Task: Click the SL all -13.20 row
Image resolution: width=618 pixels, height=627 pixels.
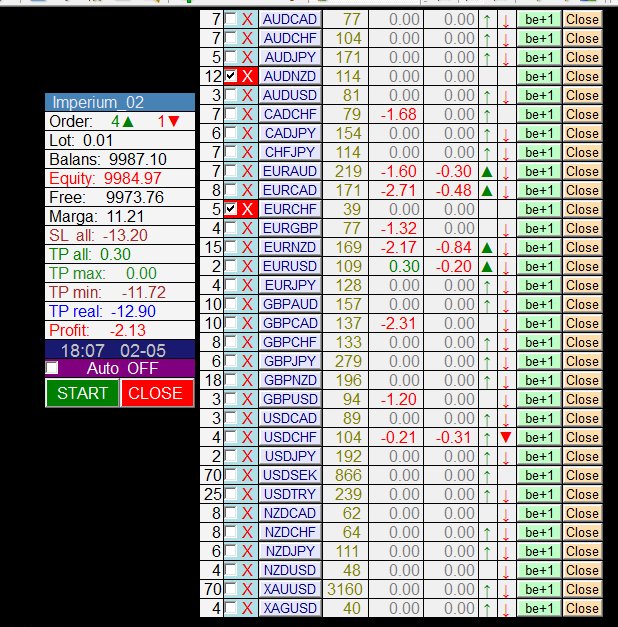Action: point(120,236)
